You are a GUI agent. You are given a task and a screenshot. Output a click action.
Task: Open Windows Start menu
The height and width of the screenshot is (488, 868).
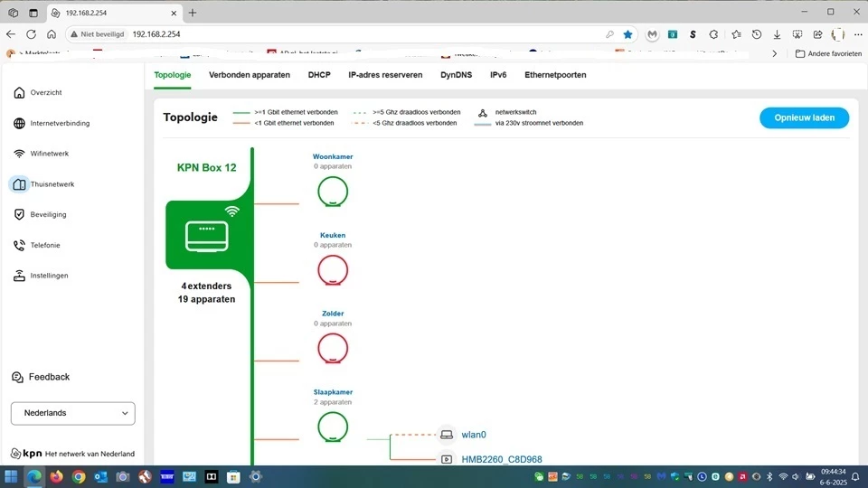pyautogui.click(x=11, y=476)
